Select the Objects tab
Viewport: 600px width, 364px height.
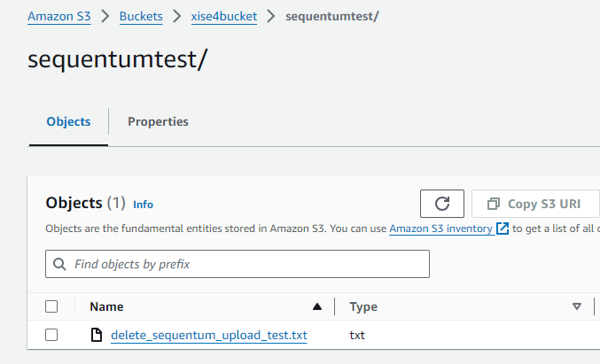click(68, 121)
